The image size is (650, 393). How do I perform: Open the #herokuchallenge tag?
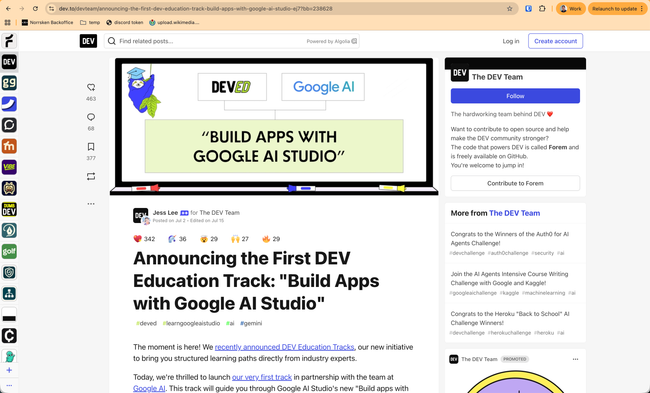coord(509,332)
